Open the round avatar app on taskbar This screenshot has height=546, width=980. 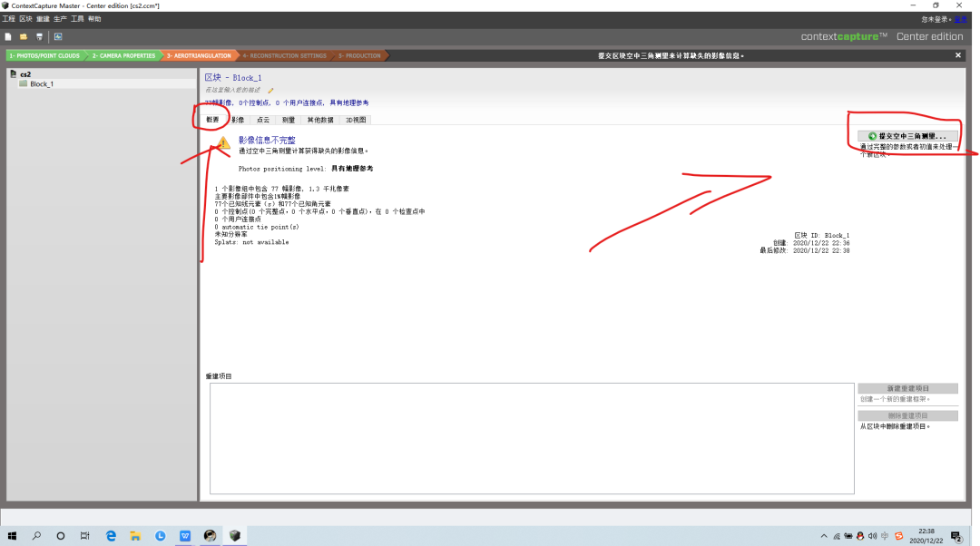click(x=210, y=536)
